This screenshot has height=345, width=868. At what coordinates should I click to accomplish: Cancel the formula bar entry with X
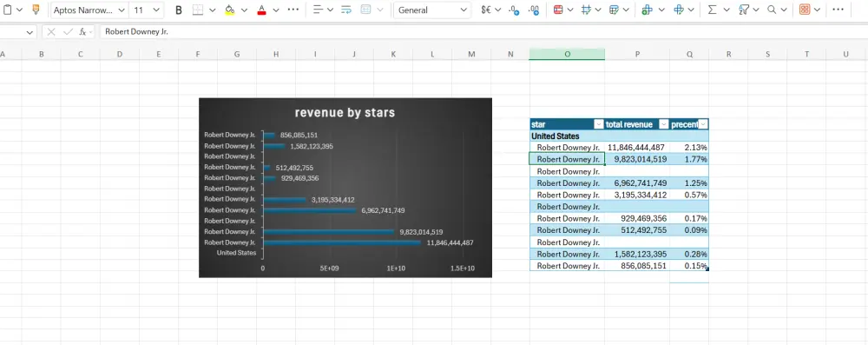point(51,32)
